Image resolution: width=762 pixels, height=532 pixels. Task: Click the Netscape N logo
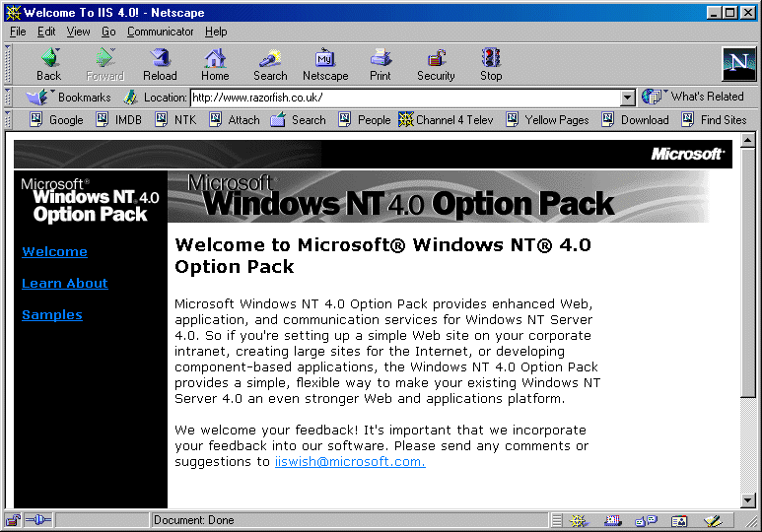pos(738,63)
